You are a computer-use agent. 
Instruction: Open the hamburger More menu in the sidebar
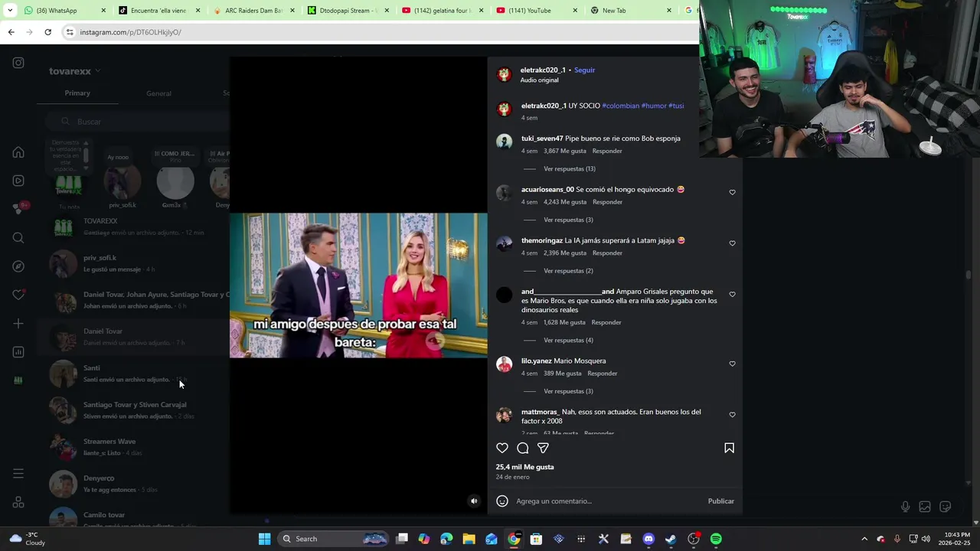18,474
